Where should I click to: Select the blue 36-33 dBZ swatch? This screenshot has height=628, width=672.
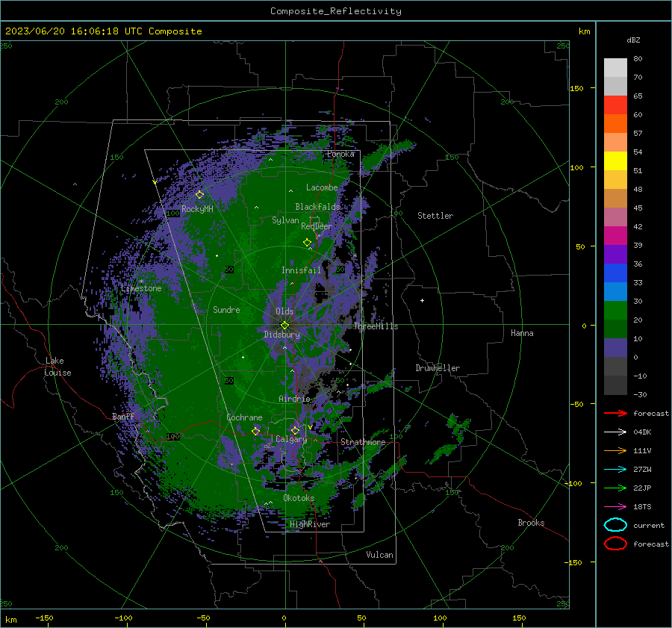coord(615,273)
